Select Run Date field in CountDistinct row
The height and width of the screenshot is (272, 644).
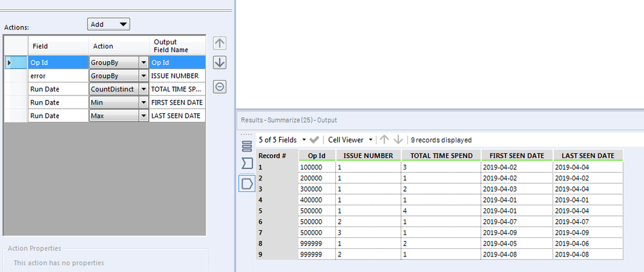(x=58, y=89)
